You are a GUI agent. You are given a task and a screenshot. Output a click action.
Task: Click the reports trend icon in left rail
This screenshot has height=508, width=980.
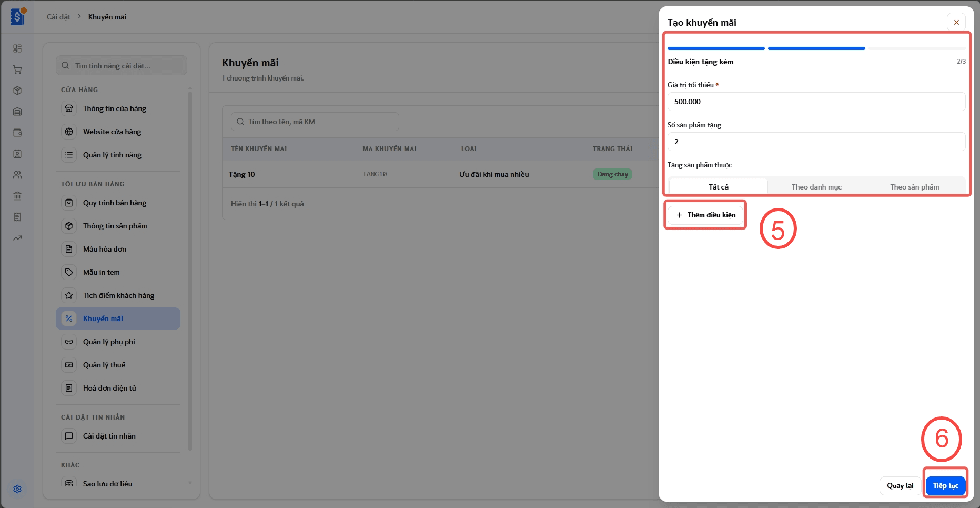click(x=17, y=238)
